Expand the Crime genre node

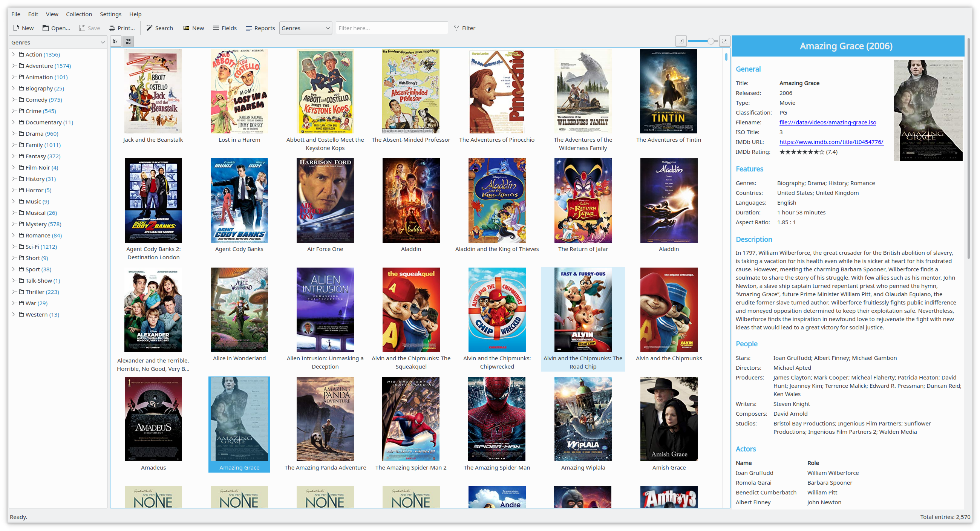tap(14, 111)
